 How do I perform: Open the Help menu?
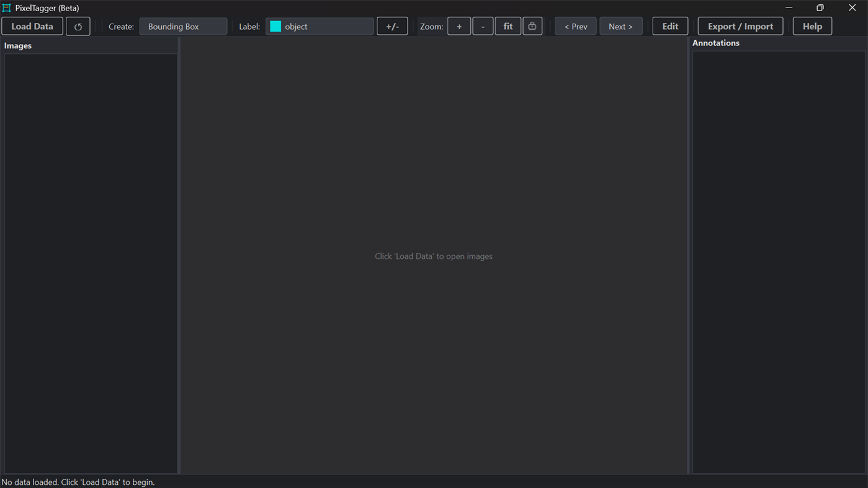pyautogui.click(x=812, y=27)
